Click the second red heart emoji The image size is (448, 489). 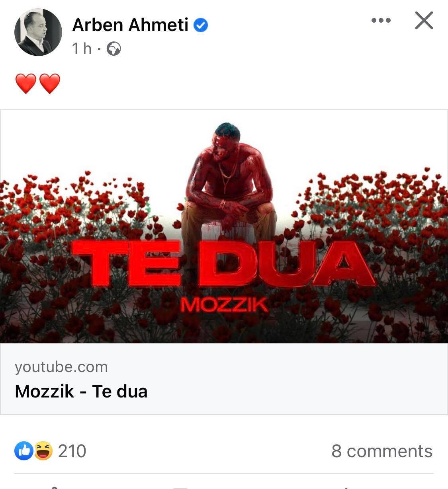tap(50, 84)
